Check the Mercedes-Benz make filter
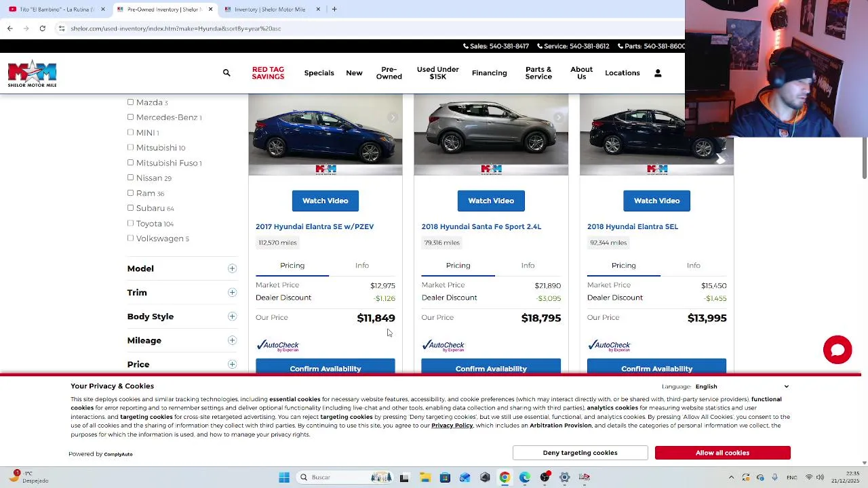This screenshot has width=868, height=488. (x=130, y=117)
